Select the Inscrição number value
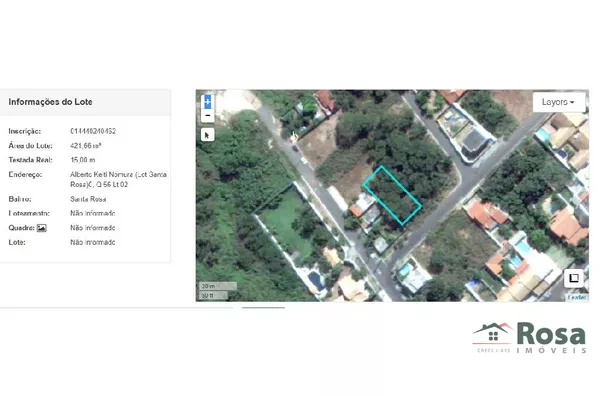Viewport: 600px width, 396px height. pyautogui.click(x=93, y=131)
